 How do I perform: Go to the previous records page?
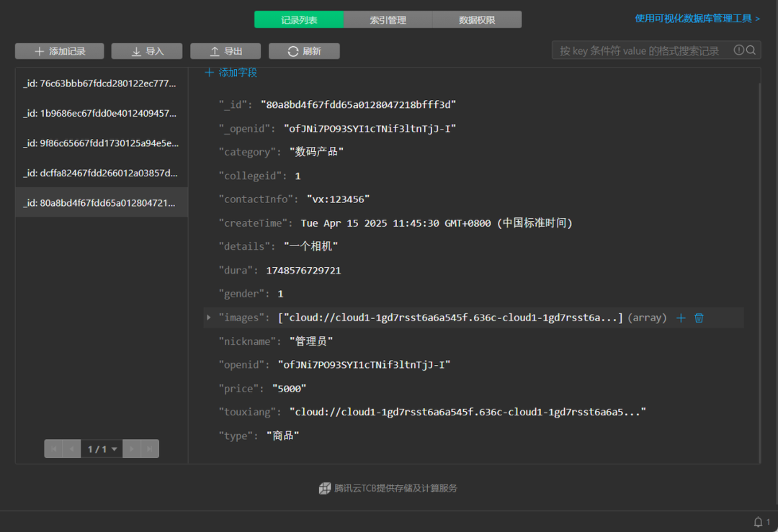(71, 449)
